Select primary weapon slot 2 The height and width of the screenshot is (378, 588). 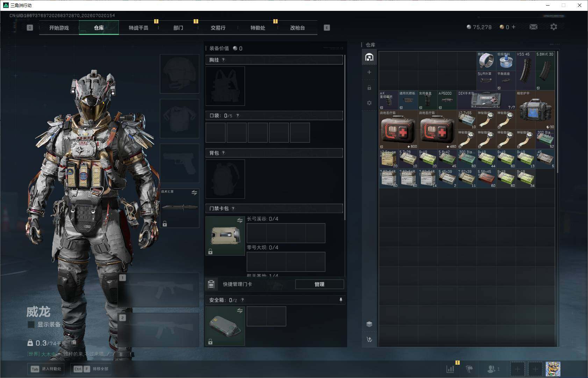(x=159, y=330)
